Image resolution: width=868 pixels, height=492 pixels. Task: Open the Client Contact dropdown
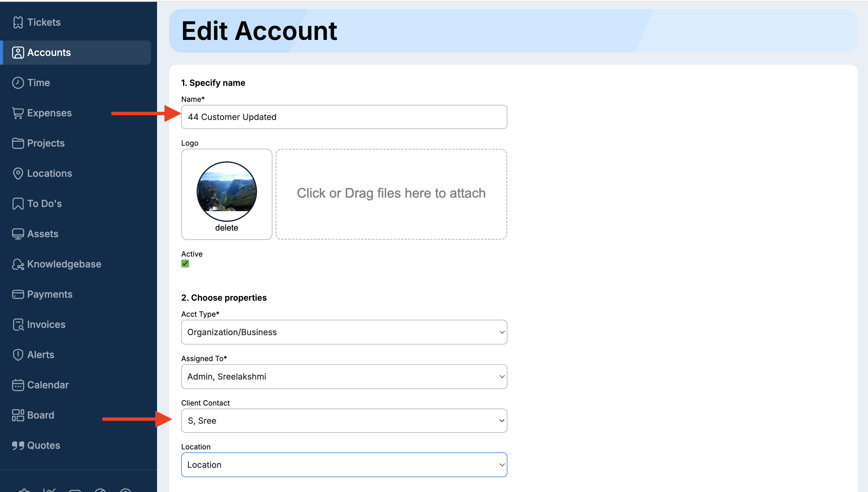coord(344,421)
